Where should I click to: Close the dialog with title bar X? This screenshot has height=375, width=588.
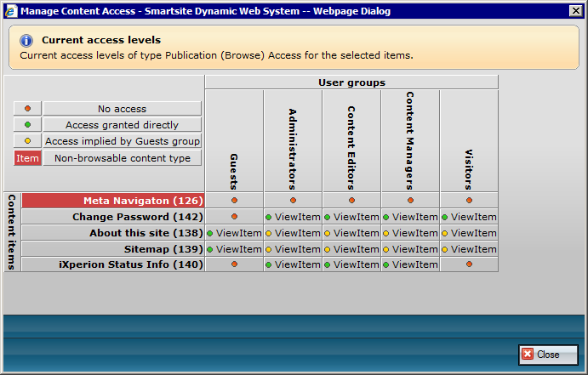575,11
